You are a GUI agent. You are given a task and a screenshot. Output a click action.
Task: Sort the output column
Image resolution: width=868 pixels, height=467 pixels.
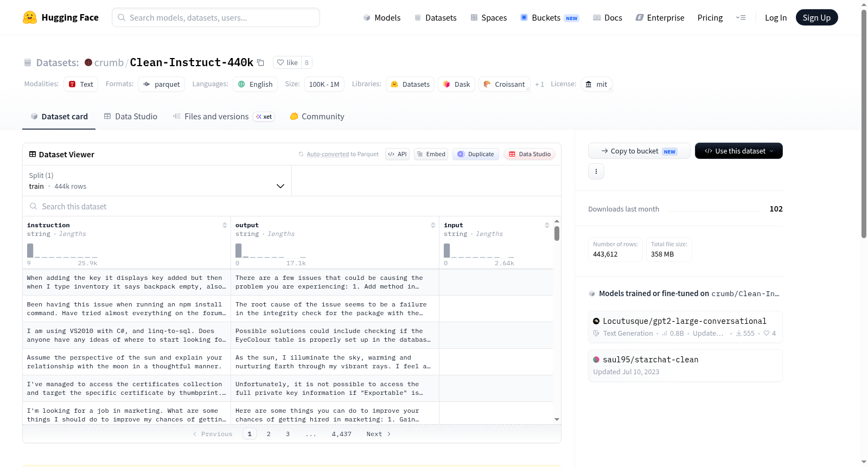tap(433, 225)
